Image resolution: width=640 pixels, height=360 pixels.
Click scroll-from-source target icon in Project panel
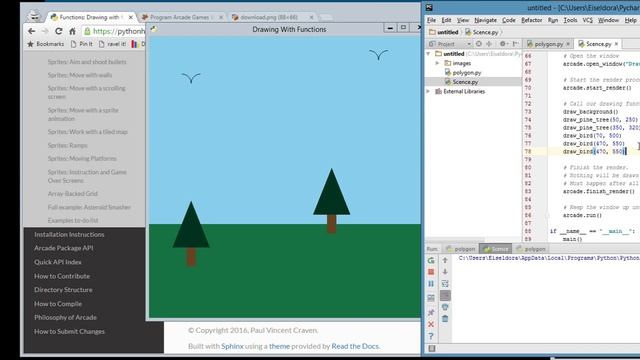[x=479, y=44]
